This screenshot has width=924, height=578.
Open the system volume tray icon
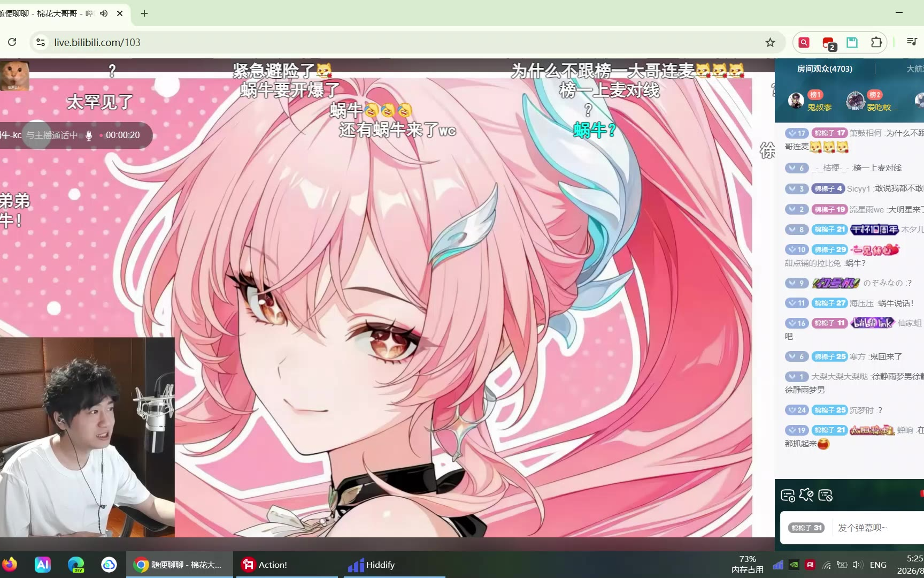tap(858, 565)
